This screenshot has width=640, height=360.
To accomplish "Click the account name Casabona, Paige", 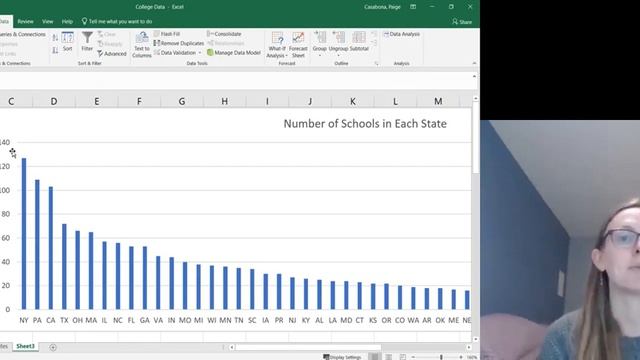I will click(382, 7).
